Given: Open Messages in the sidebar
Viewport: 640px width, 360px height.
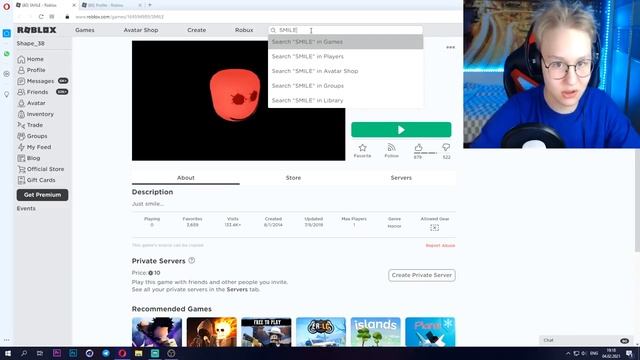Looking at the screenshot, I should point(36,81).
